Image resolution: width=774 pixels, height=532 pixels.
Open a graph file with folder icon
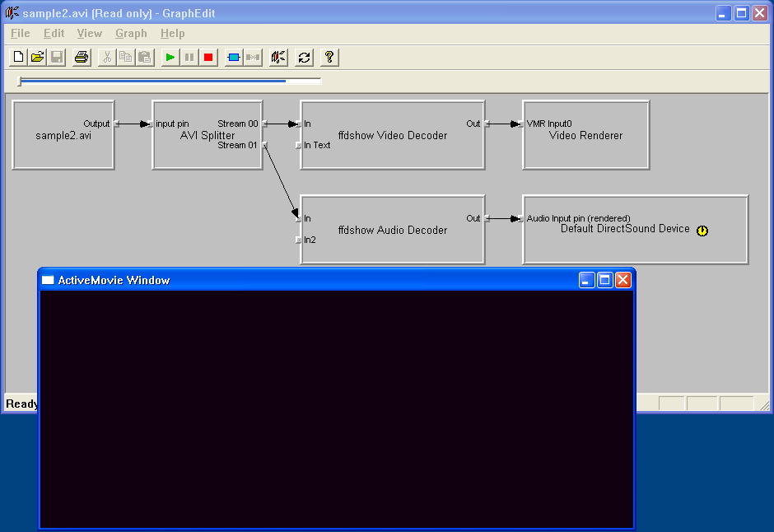[38, 58]
